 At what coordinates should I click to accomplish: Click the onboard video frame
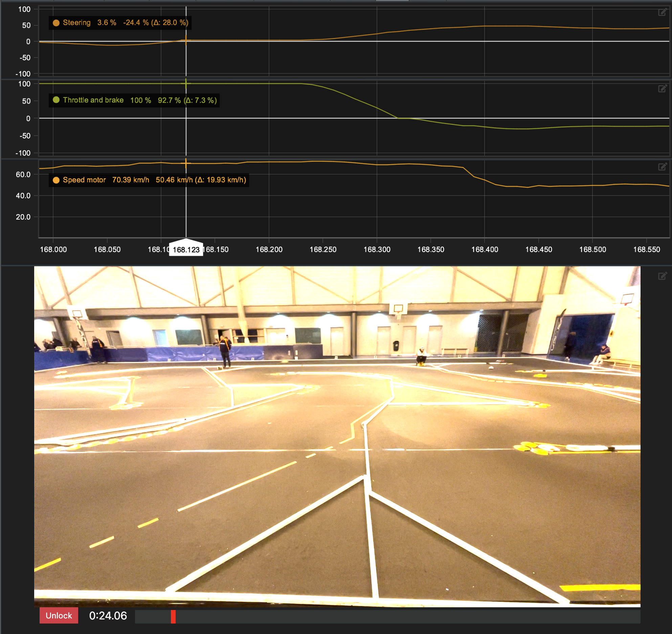coord(337,436)
